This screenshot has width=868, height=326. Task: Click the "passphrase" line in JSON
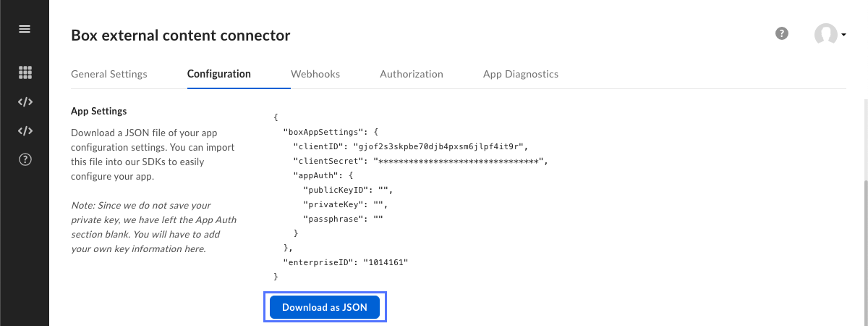click(342, 219)
